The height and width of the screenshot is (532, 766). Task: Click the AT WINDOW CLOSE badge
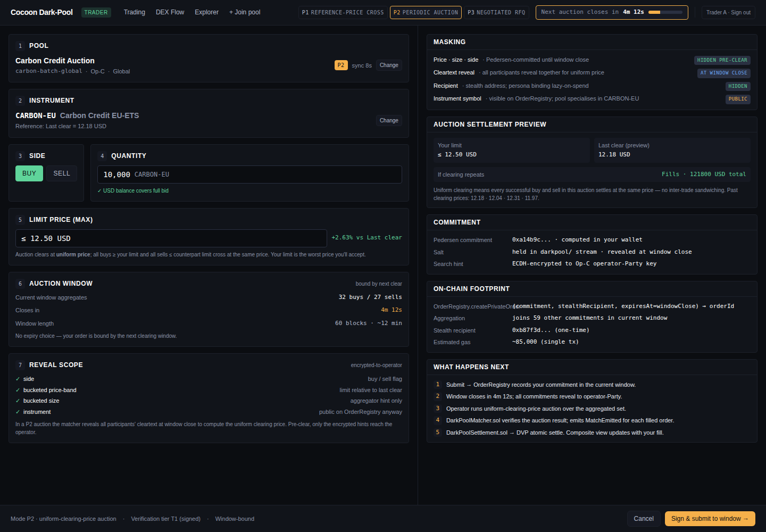723,73
